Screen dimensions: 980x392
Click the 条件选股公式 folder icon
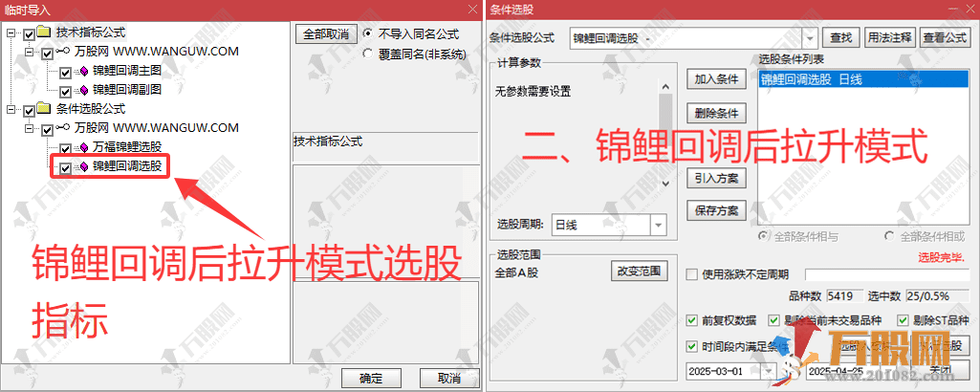44,109
